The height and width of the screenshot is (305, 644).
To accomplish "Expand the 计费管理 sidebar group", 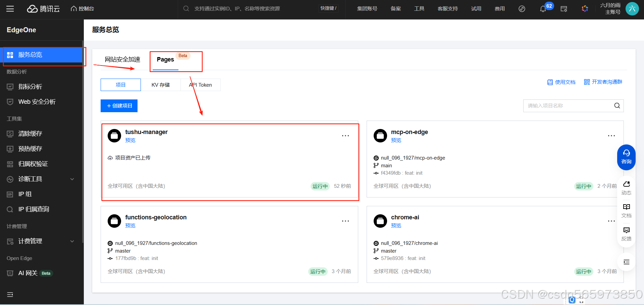I will click(x=42, y=241).
